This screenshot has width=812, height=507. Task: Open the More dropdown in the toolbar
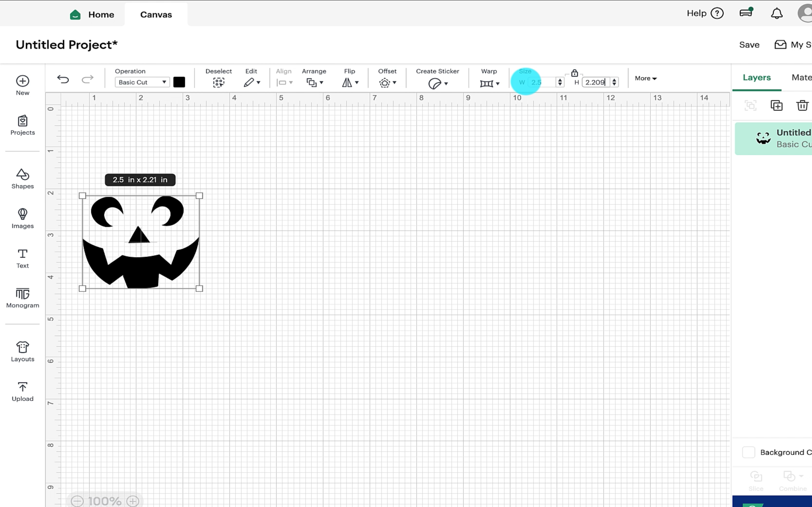tap(645, 78)
